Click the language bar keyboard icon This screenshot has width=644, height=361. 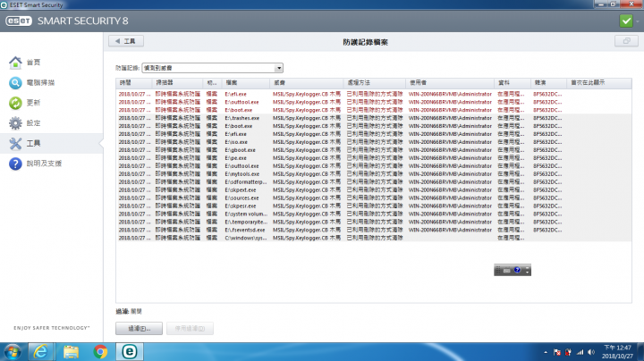[x=507, y=271]
